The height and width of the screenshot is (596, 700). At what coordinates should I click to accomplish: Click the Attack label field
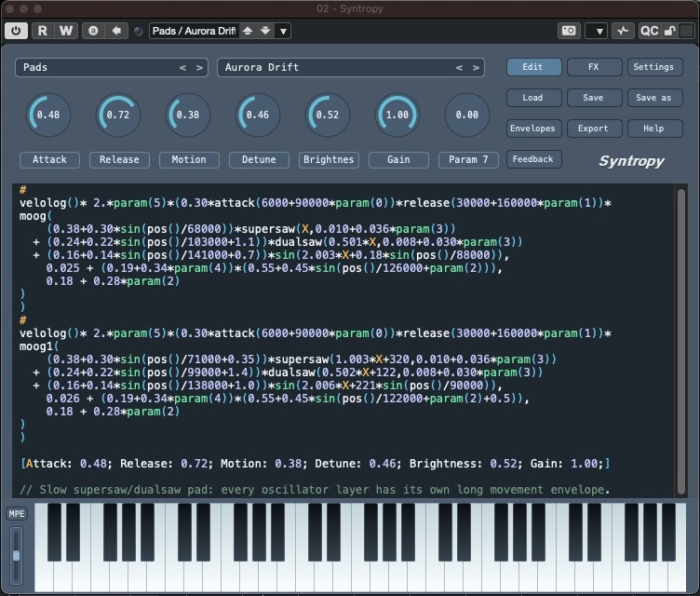(49, 160)
